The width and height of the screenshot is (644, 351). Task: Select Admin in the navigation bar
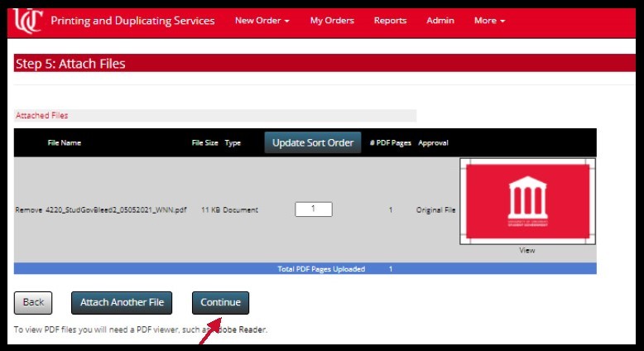(x=440, y=21)
